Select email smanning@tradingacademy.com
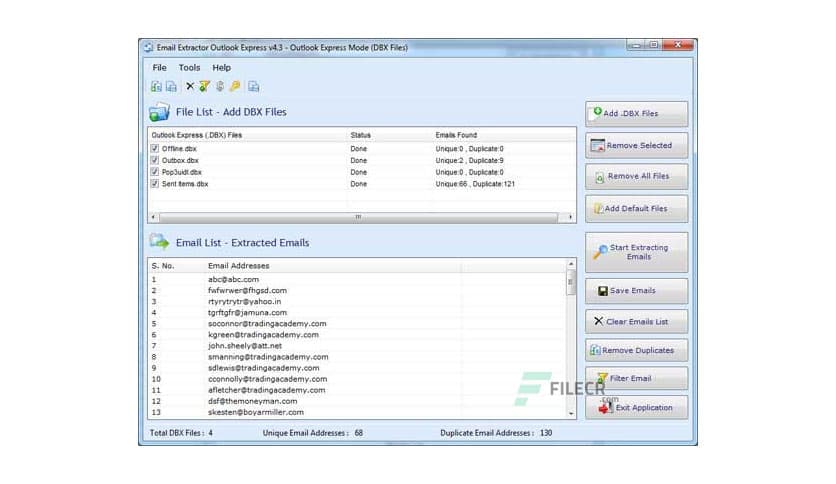The image size is (836, 484). (268, 357)
